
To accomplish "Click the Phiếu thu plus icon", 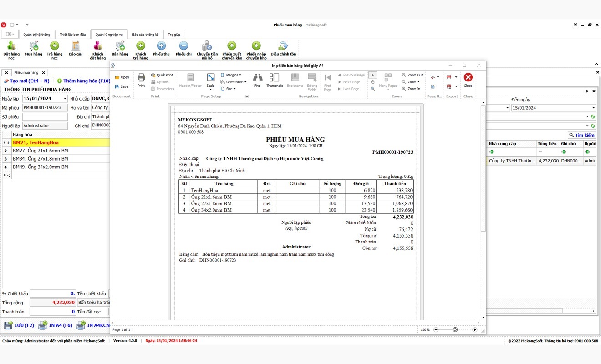I will pyautogui.click(x=161, y=46).
